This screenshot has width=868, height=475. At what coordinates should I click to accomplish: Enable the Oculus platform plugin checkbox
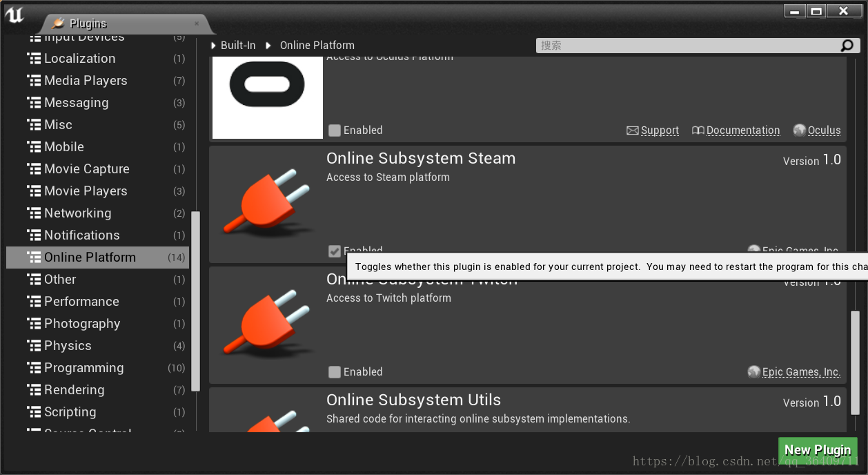pyautogui.click(x=335, y=130)
